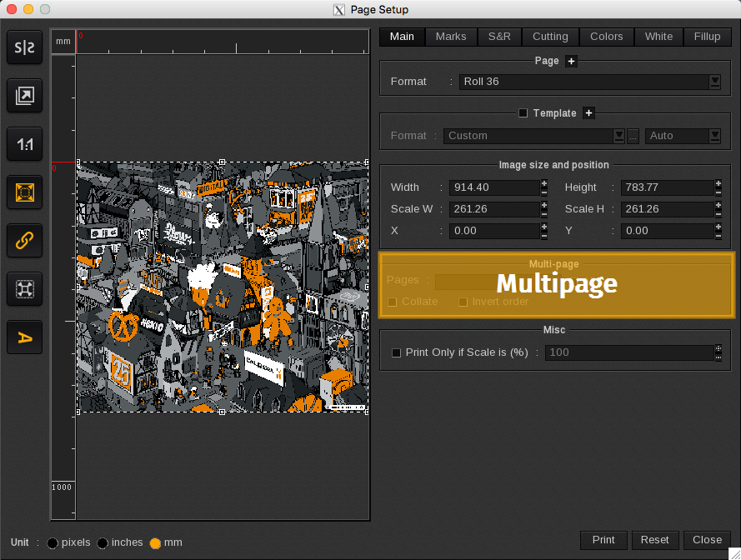This screenshot has width=741, height=560.
Task: Click the plus icon next to Template
Action: (x=588, y=113)
